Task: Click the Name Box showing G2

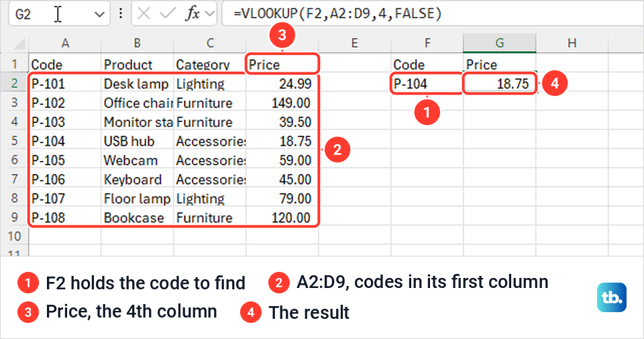Action: click(59, 14)
